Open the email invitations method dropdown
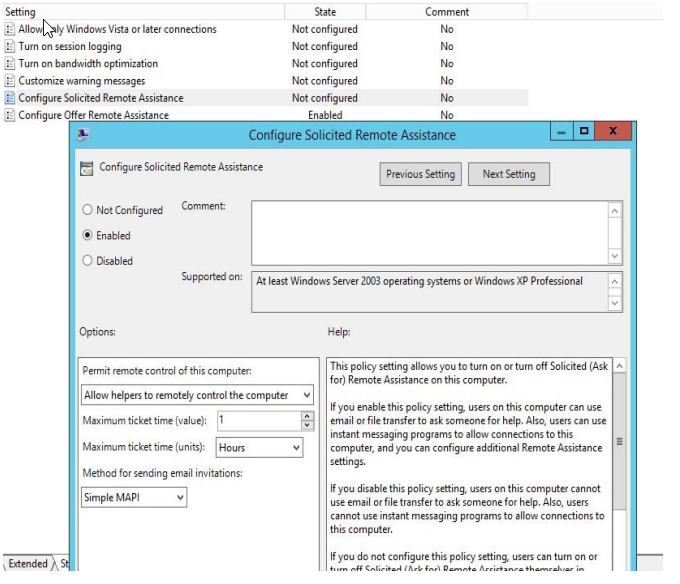This screenshot has width=680, height=584. click(x=180, y=496)
